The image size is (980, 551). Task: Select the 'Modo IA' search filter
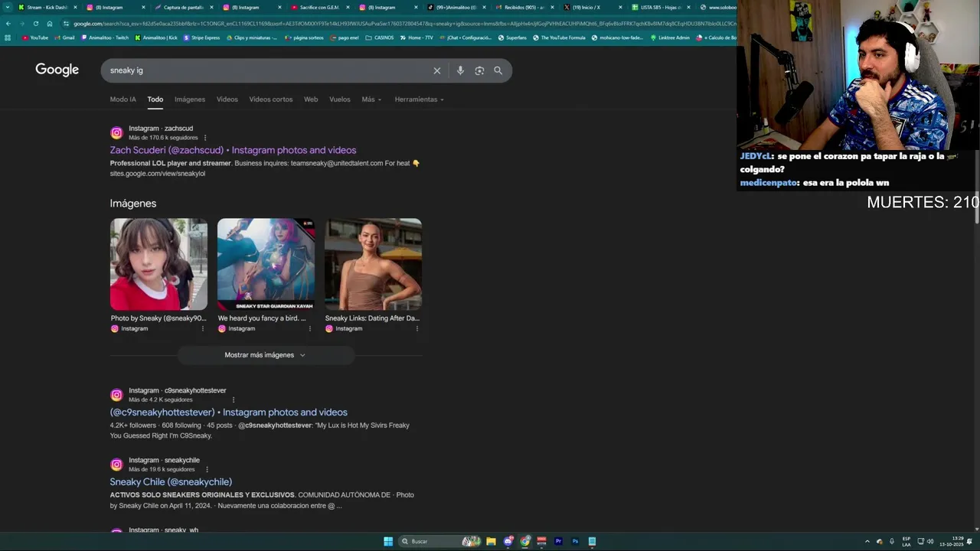pos(122,99)
